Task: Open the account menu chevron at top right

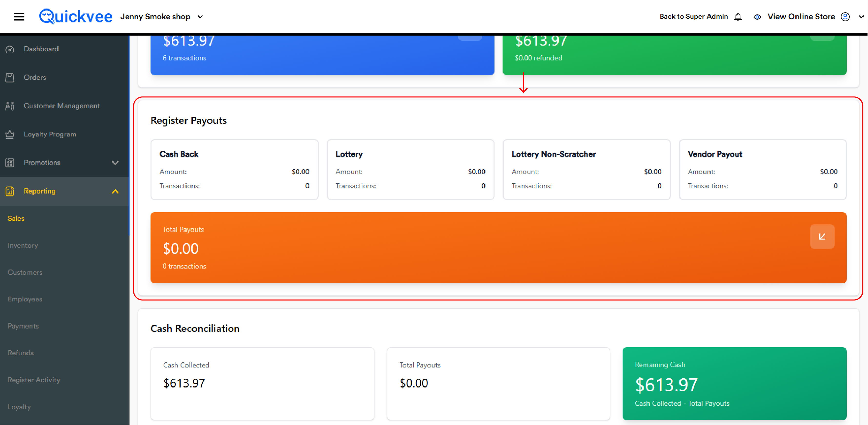Action: pyautogui.click(x=861, y=17)
